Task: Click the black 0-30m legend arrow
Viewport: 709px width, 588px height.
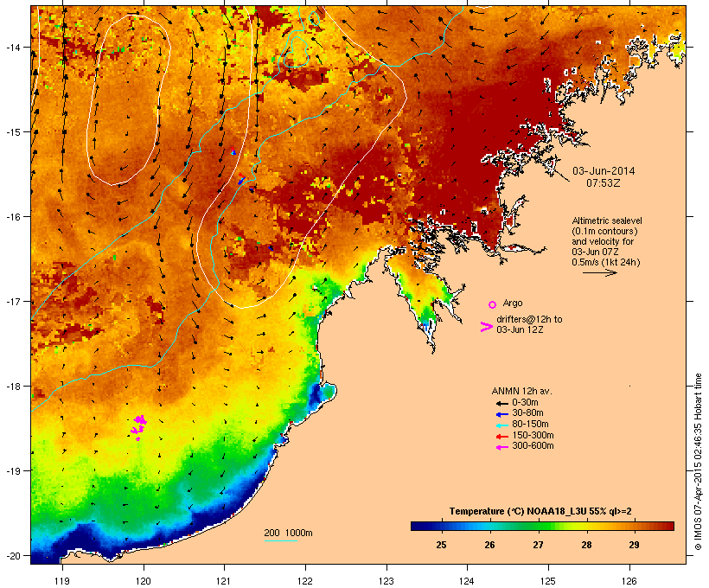Action: (502, 404)
